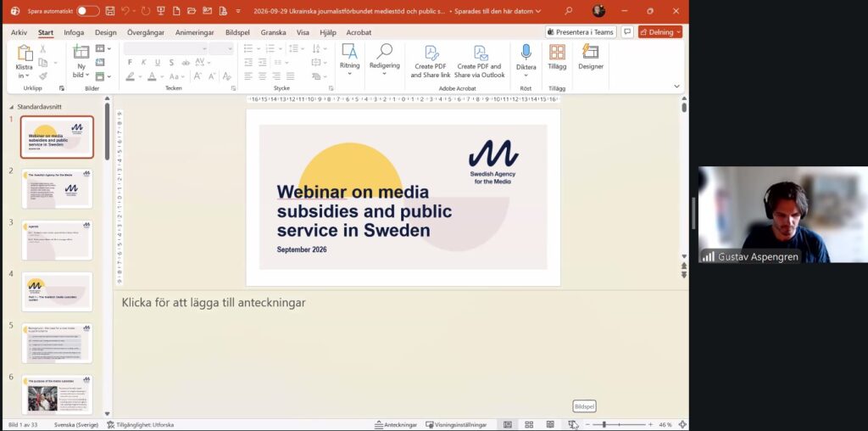Select slide 2 thumbnail The Swedish Agency
The image size is (868, 431).
(57, 189)
